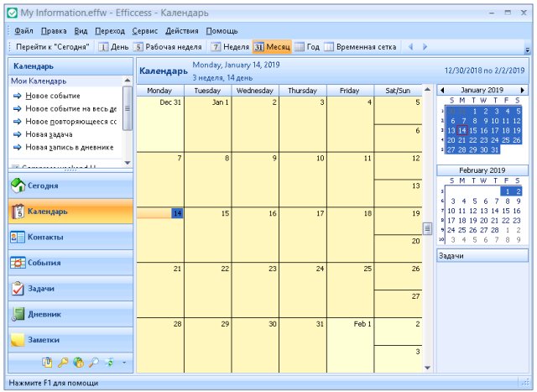This screenshot has width=537, height=392.
Task: Click the magnifier search icon in sidebar footer
Action: click(93, 363)
